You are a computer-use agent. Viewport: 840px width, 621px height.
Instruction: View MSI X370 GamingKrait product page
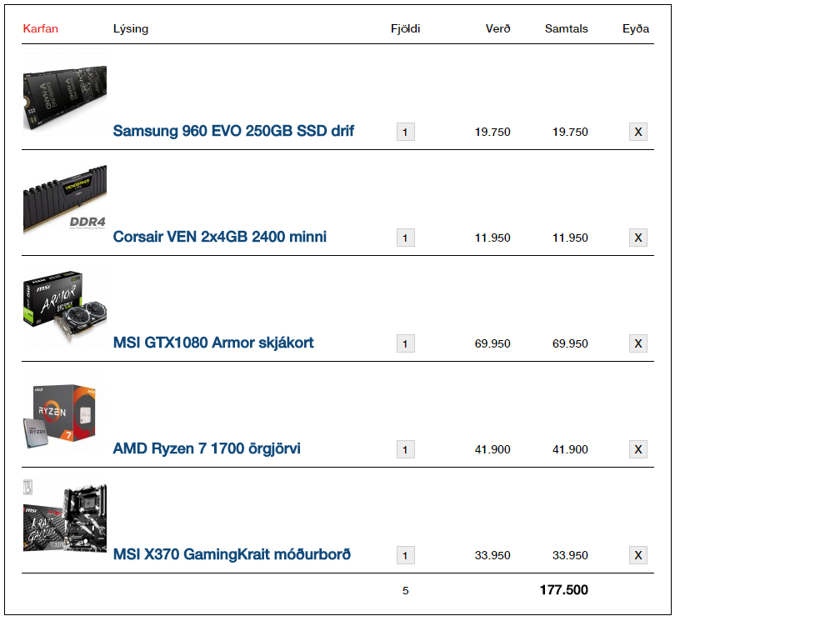(x=232, y=554)
